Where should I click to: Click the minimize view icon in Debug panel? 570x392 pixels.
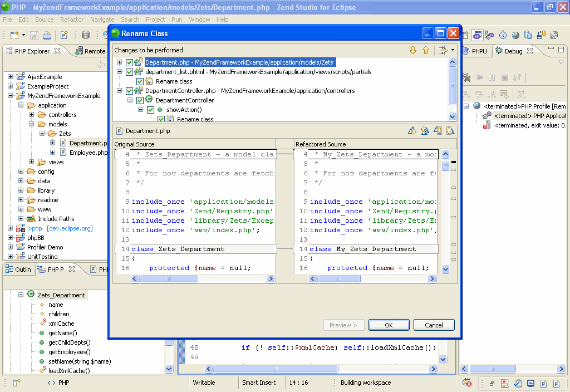[x=551, y=48]
